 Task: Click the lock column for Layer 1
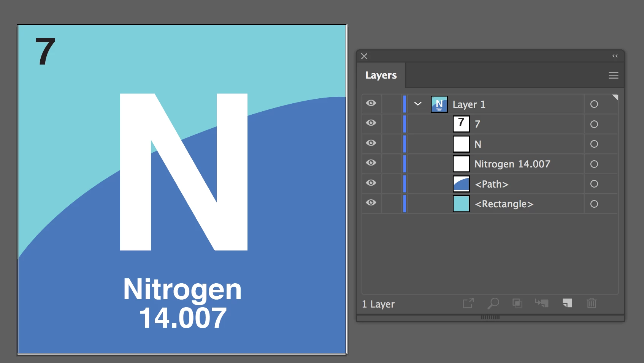click(392, 104)
